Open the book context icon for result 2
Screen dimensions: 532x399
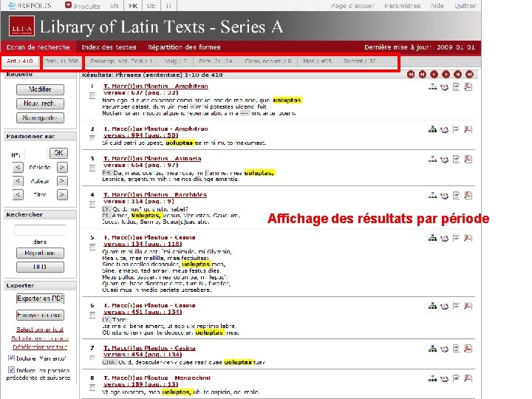pyautogui.click(x=445, y=129)
